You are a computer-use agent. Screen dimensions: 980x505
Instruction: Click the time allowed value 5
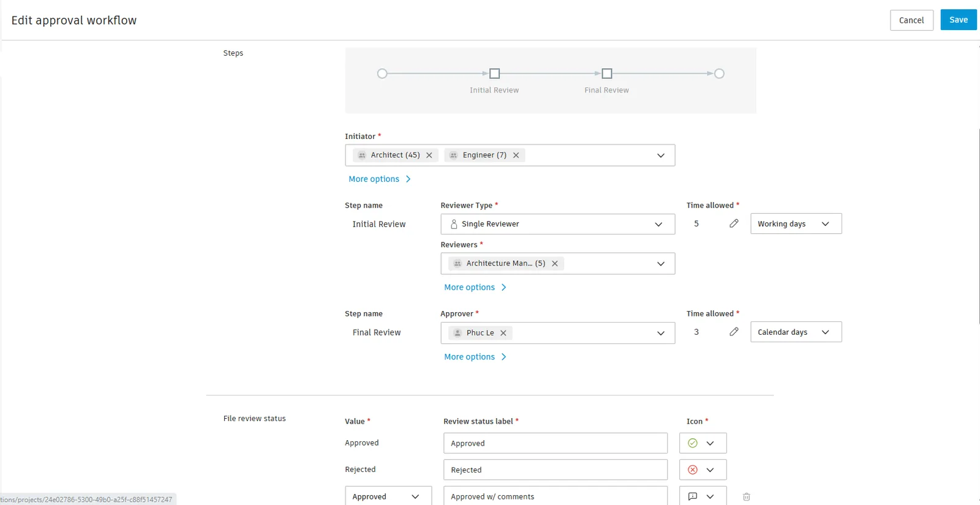click(x=696, y=223)
